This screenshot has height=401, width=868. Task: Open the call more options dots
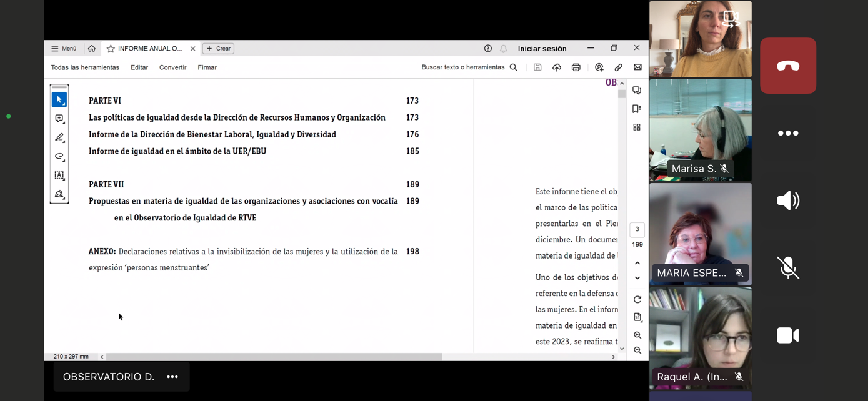[788, 133]
